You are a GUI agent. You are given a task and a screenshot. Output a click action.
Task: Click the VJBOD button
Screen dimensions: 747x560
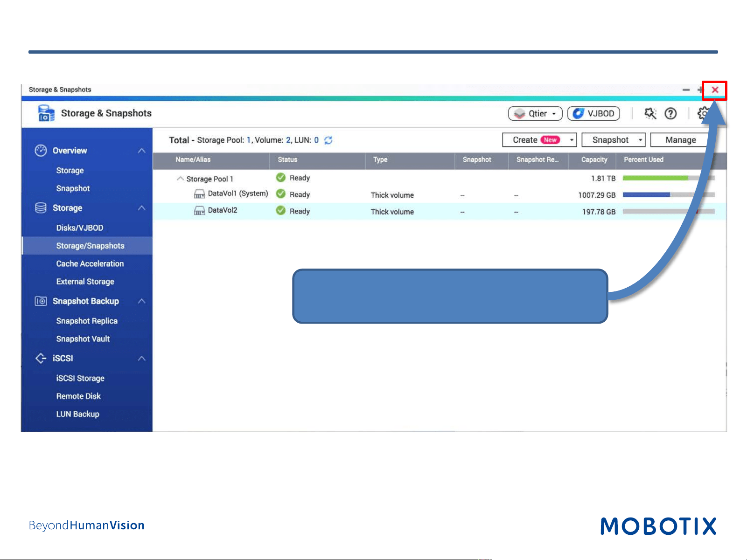[593, 114]
